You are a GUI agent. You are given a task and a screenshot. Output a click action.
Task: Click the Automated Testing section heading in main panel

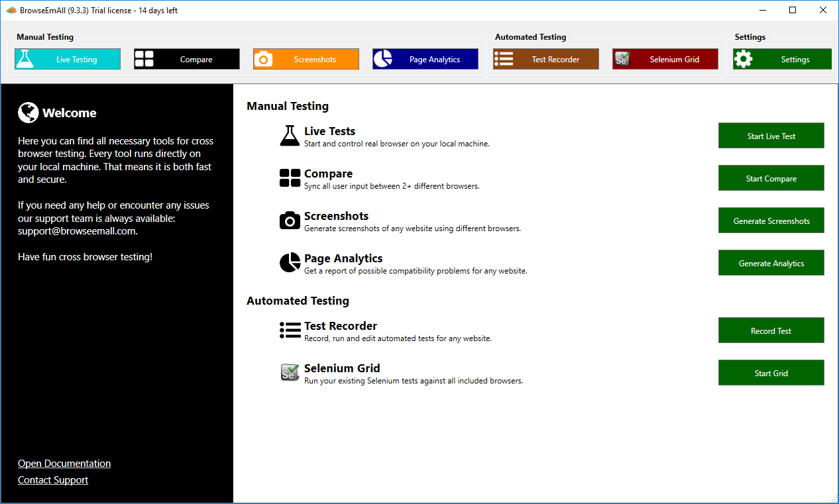(298, 301)
